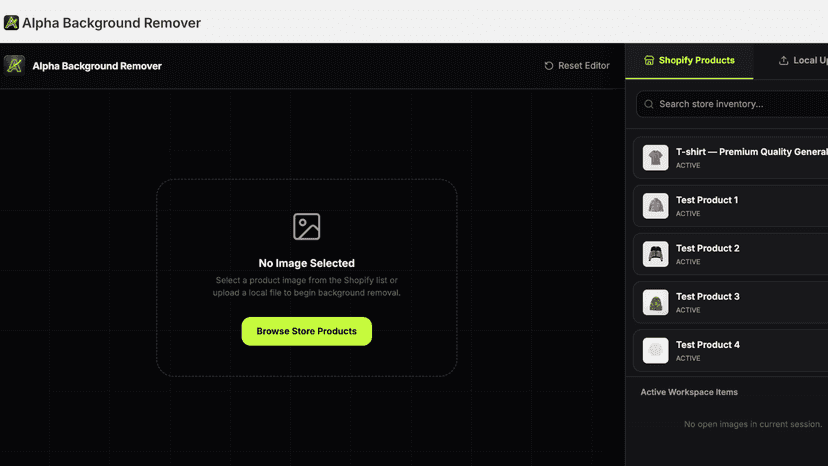
Task: Click the Alpha logo beside the dark toolbar title
Action: click(x=14, y=66)
